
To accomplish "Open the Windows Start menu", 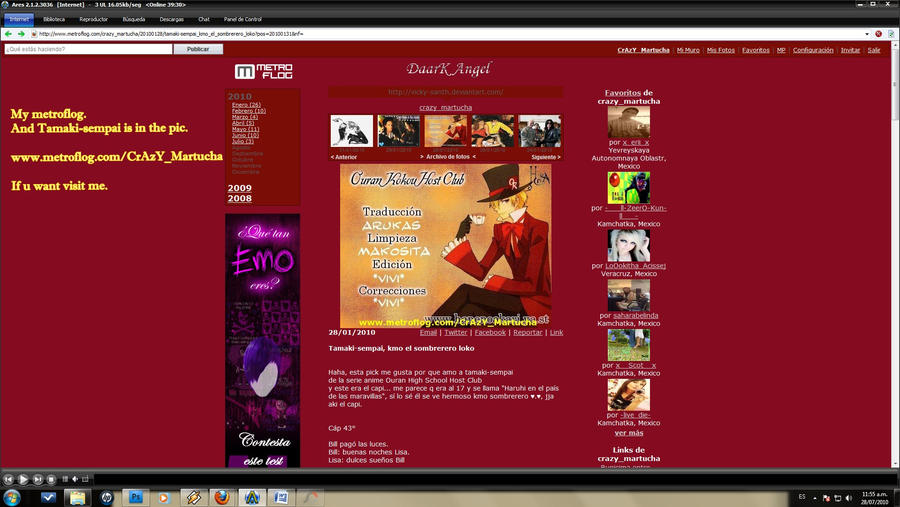I will coord(12,497).
